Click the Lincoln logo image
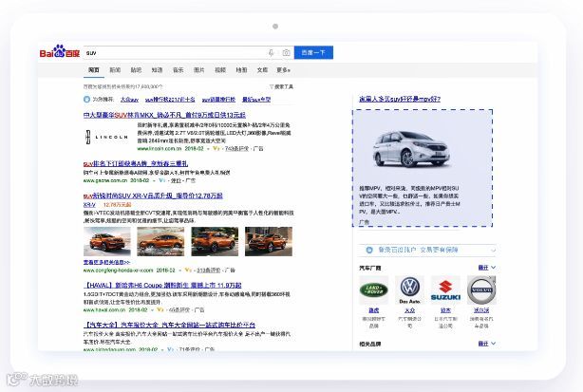The height and width of the screenshot is (392, 583). click(106, 137)
